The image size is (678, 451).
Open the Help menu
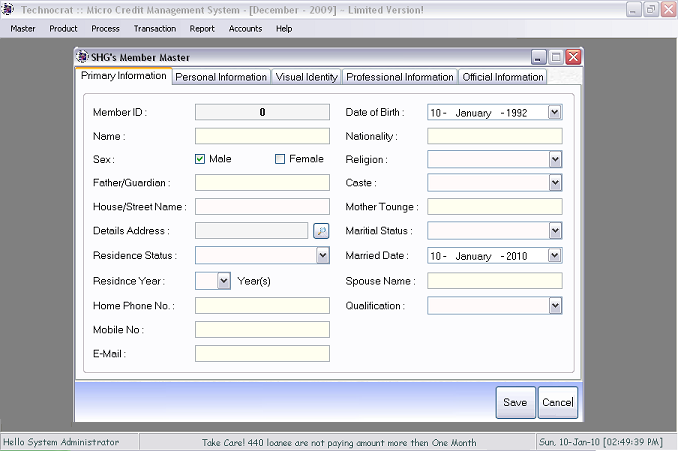284,29
